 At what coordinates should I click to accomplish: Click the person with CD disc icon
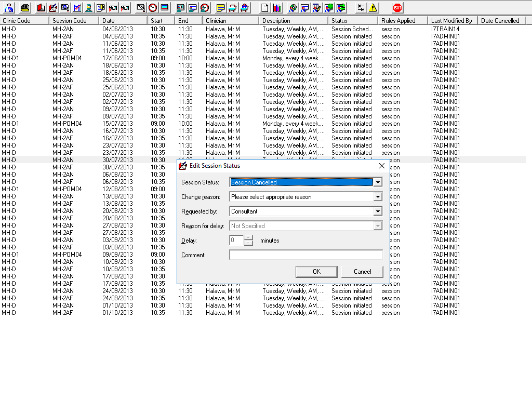pyautogui.click(x=293, y=7)
